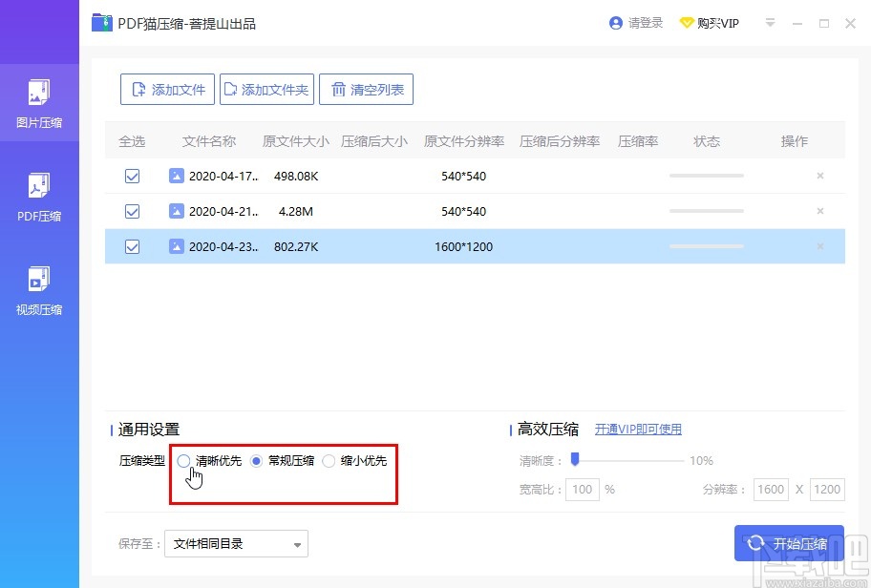The width and height of the screenshot is (871, 588).
Task: Click the 2020-04-17.. file name
Action: click(223, 176)
